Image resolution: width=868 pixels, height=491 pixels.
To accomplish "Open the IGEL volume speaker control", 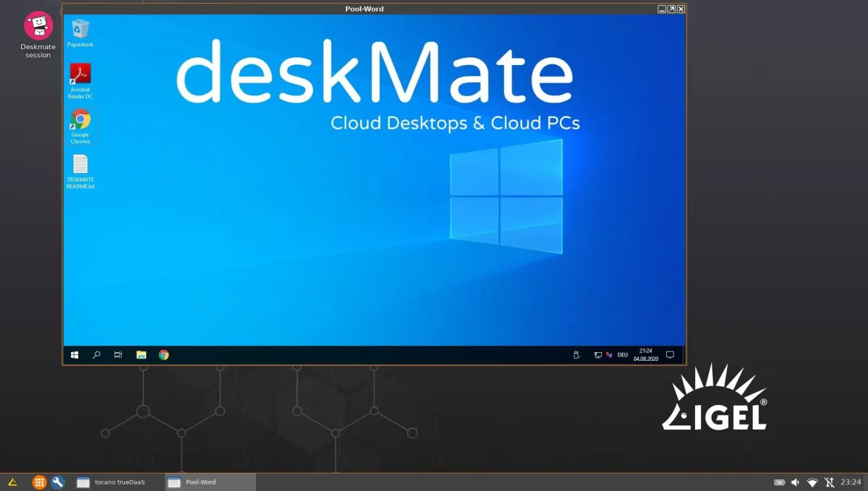I will tap(796, 482).
